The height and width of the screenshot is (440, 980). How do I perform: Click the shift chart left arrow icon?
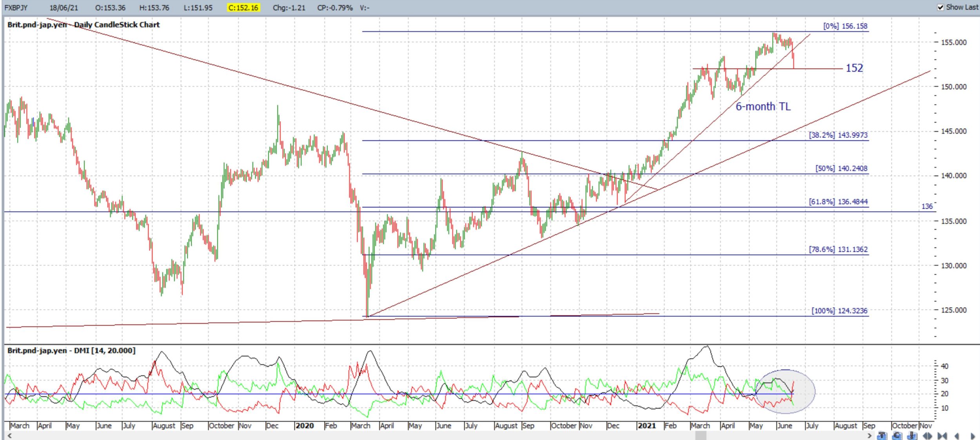point(957,436)
